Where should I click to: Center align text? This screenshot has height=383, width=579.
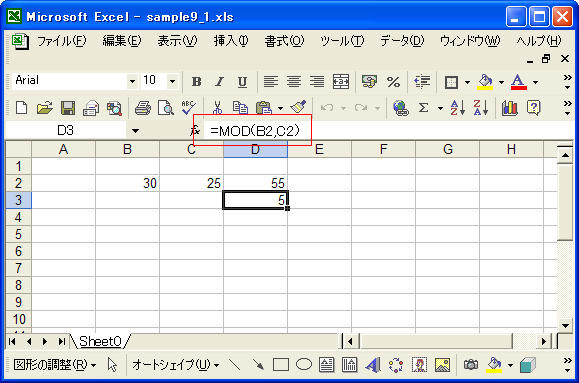294,82
